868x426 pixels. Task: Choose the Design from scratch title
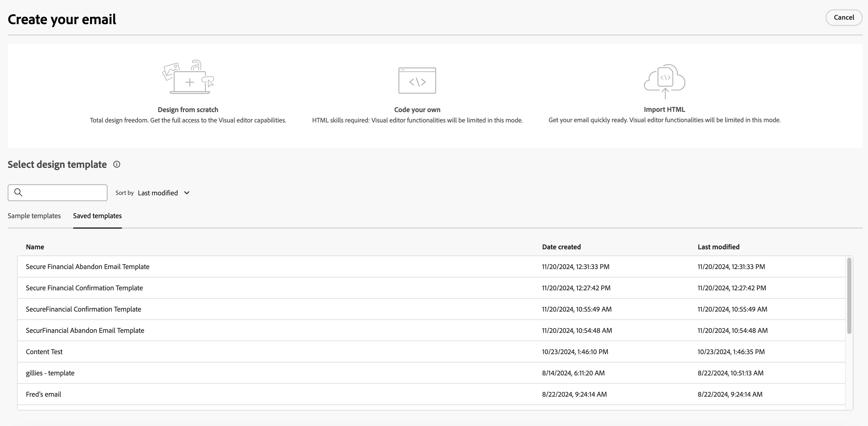click(188, 109)
